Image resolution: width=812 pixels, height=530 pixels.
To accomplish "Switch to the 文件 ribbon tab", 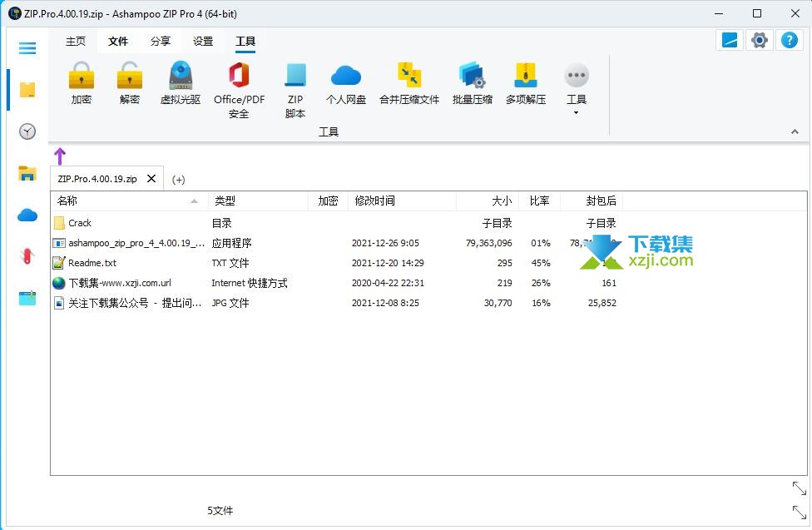I will coord(118,42).
